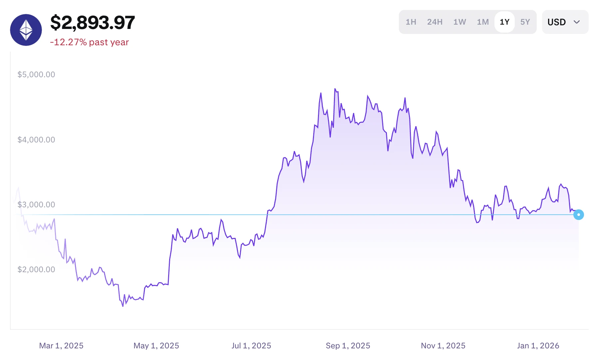The height and width of the screenshot is (364, 598).
Task: Switch chart to 5Y range
Action: point(525,22)
